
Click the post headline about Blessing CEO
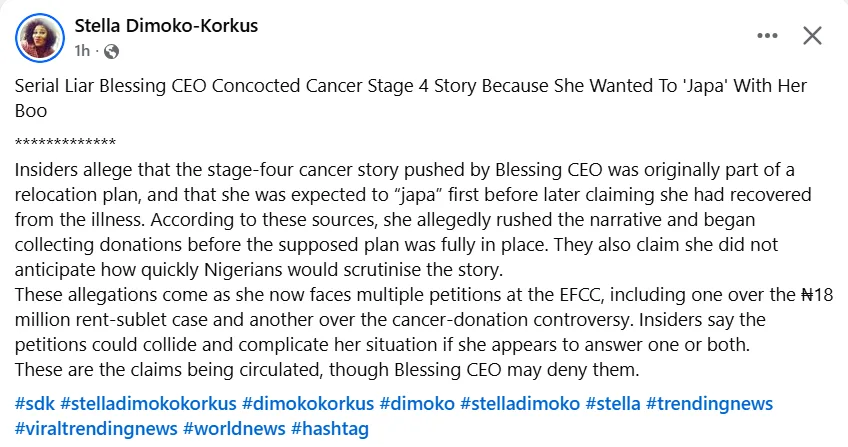pos(400,87)
